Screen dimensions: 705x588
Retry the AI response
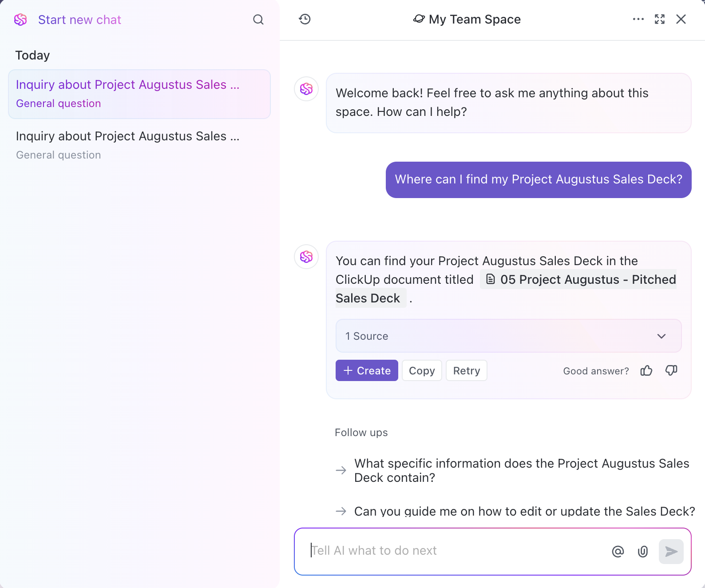(467, 370)
